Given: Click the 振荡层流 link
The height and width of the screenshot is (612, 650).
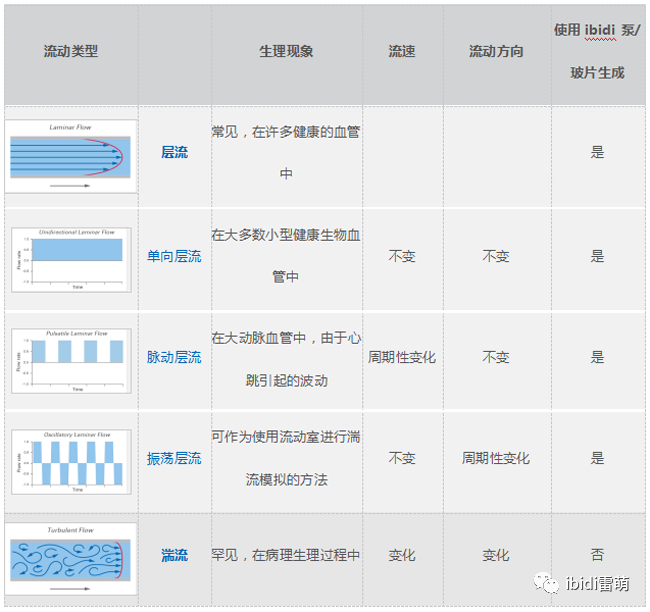Looking at the screenshot, I should pos(174,458).
